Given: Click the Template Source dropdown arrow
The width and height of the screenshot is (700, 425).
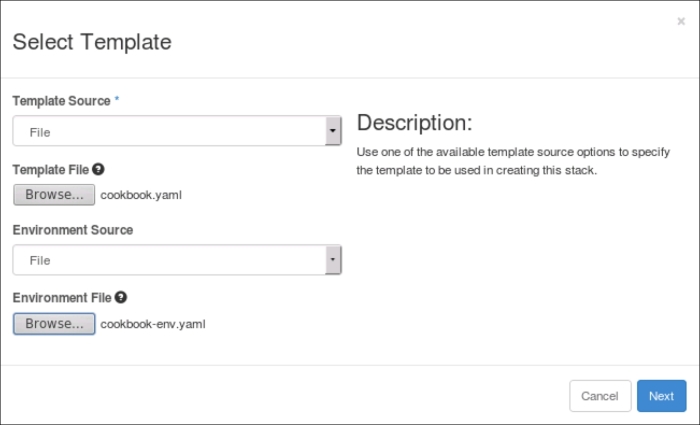Looking at the screenshot, I should (x=332, y=131).
